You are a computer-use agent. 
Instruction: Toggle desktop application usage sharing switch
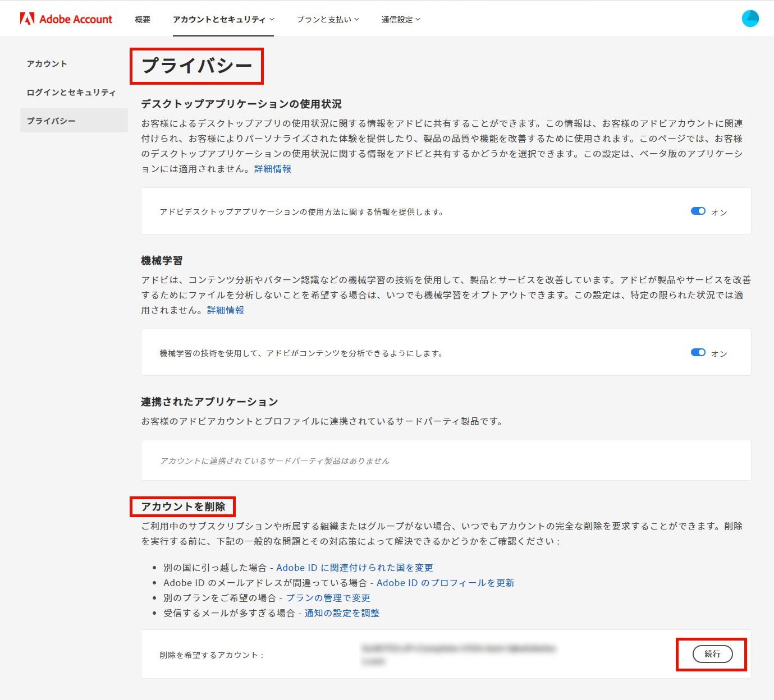click(x=698, y=211)
